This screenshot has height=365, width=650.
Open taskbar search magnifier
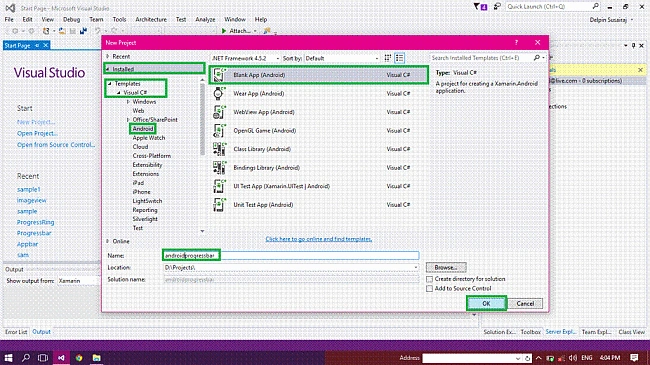pyautogui.click(x=26, y=358)
